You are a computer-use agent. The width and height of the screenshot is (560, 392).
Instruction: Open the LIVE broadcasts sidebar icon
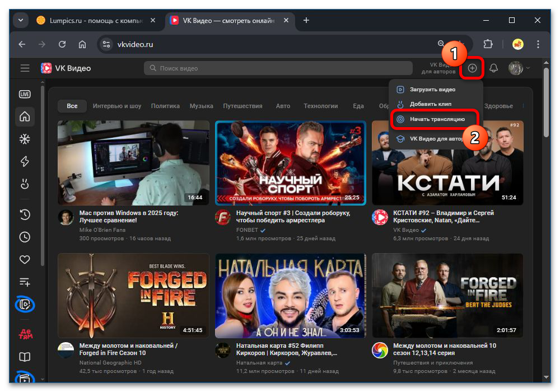[25, 94]
